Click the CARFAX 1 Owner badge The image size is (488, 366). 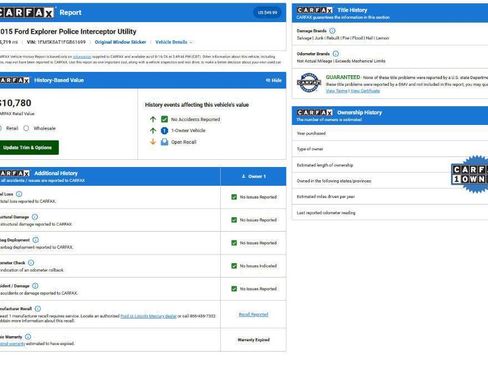coord(470,174)
